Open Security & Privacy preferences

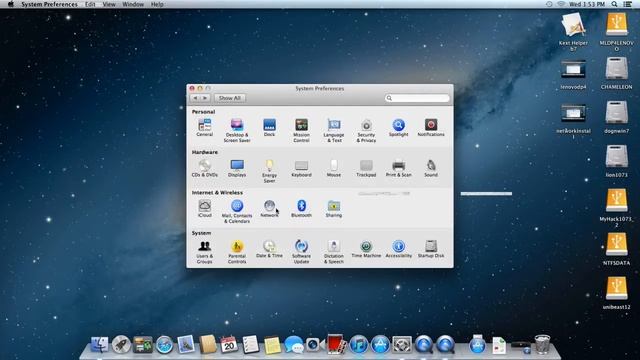click(x=366, y=130)
